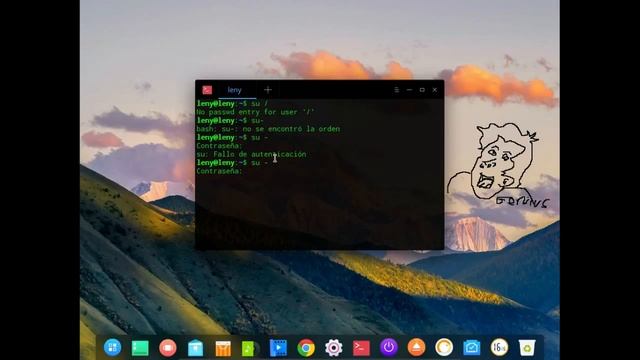The height and width of the screenshot is (360, 640).
Task: Select the 'leny' terminal tab
Action: (235, 90)
